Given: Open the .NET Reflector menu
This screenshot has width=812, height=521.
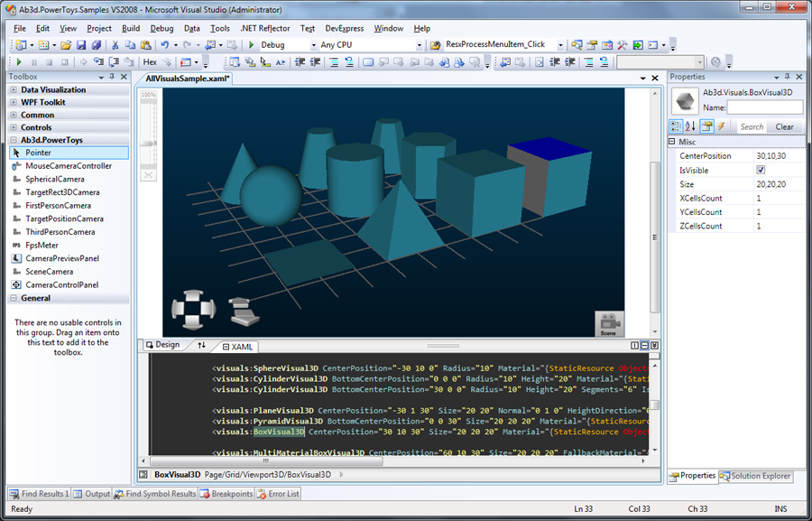Looking at the screenshot, I should [264, 29].
